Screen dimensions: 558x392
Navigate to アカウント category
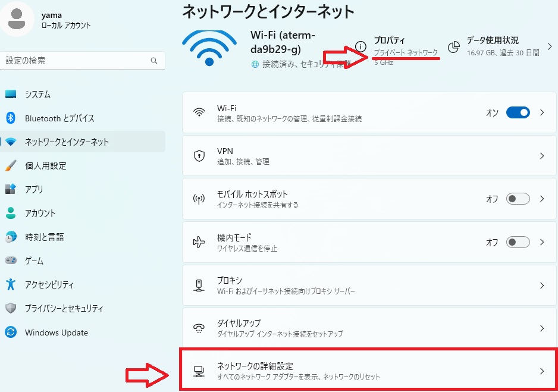click(x=40, y=213)
